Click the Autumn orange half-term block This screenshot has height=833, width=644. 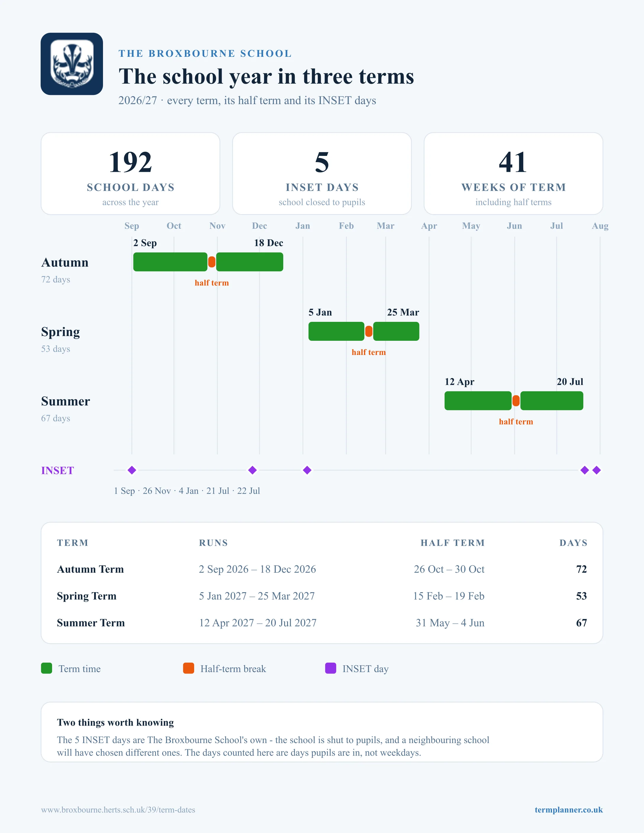212,262
